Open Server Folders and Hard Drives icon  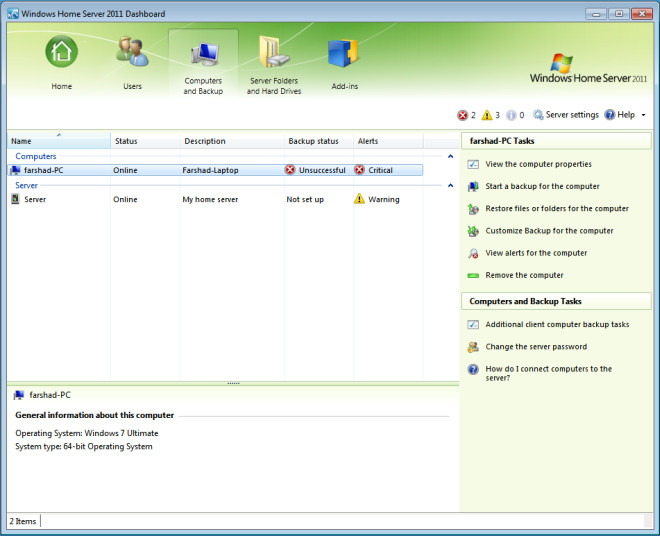pyautogui.click(x=274, y=52)
